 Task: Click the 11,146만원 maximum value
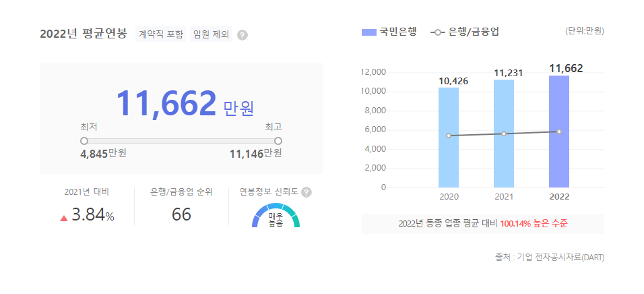click(x=256, y=154)
